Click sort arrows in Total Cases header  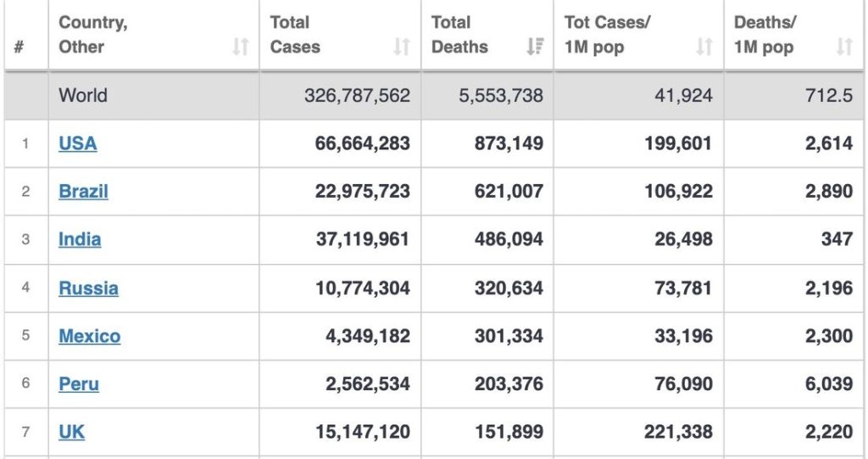tap(402, 48)
